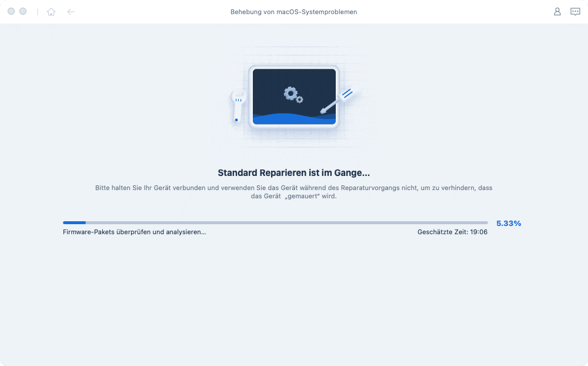Click the tablet device frame illustration
Screen dimensions: 588x366
(x=294, y=72)
